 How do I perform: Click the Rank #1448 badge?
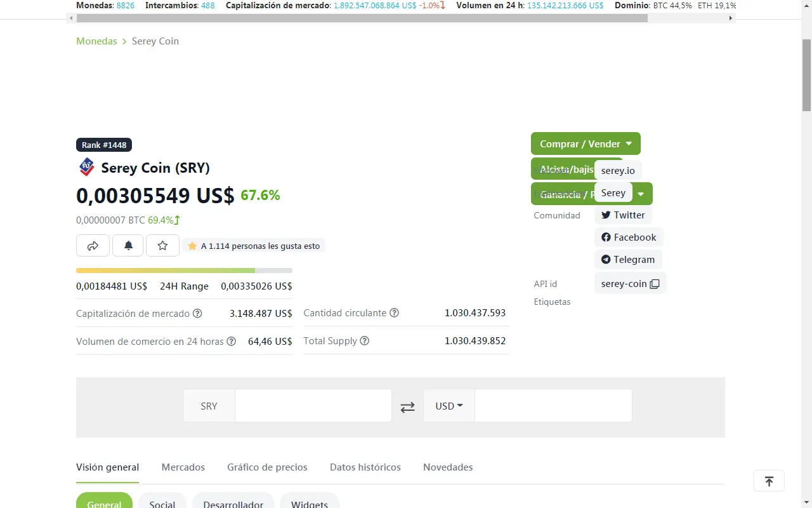pyautogui.click(x=104, y=145)
